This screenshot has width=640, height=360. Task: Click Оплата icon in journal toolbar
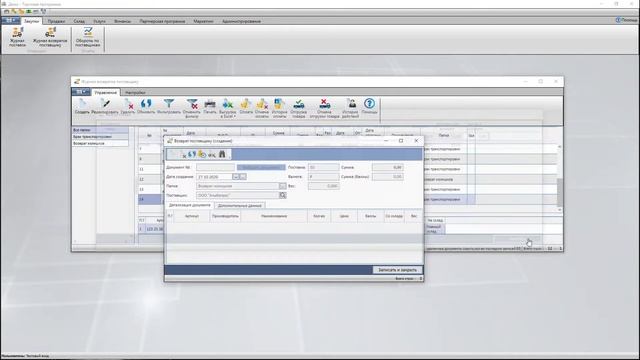coord(246,107)
